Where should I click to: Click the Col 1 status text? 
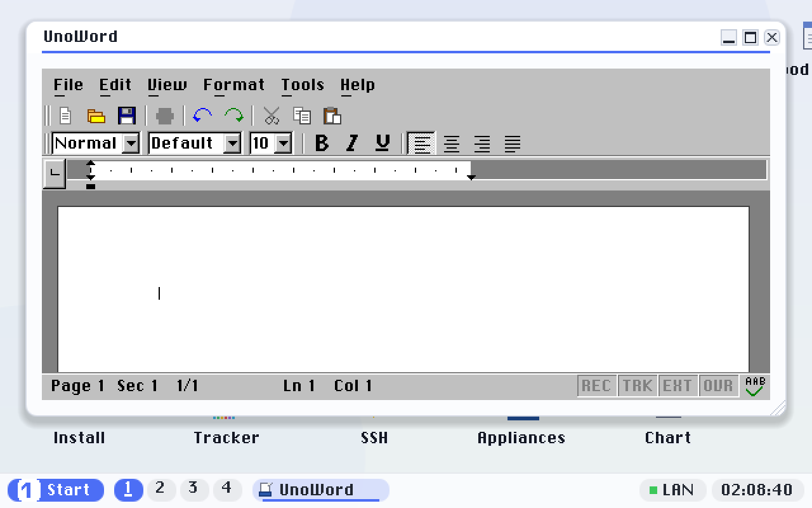(353, 386)
